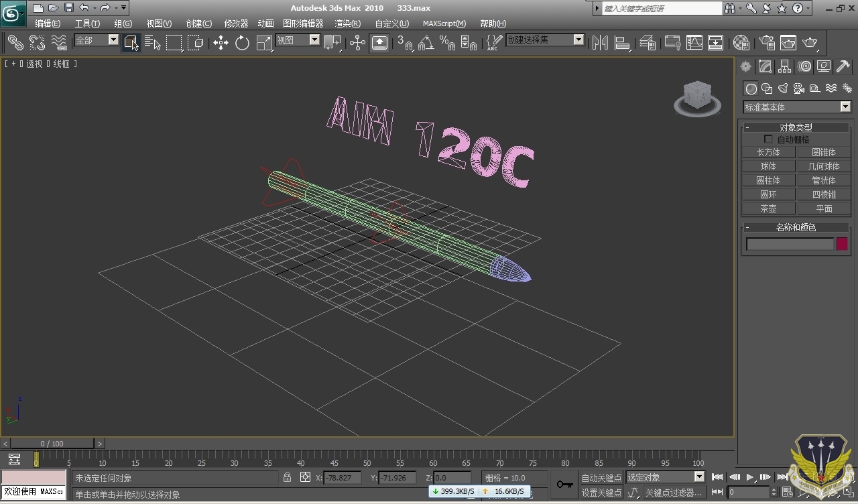858x504 pixels.
Task: Open the Select by Name dialog
Action: tap(153, 42)
